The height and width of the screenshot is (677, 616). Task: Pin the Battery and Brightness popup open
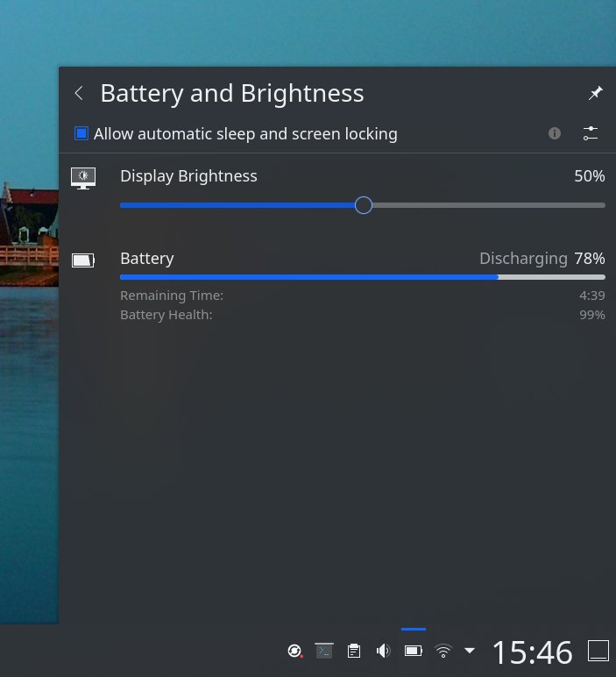click(595, 93)
